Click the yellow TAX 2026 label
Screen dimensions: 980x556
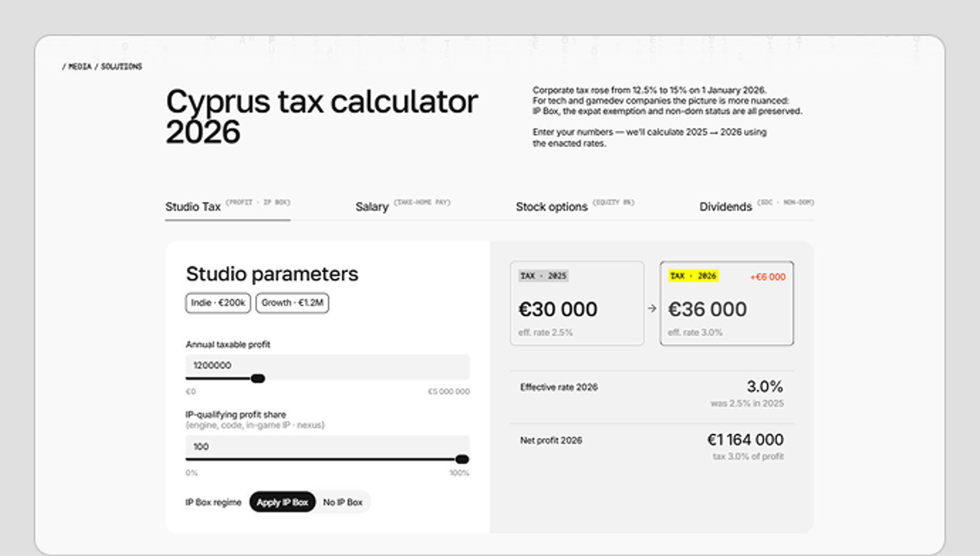point(693,276)
